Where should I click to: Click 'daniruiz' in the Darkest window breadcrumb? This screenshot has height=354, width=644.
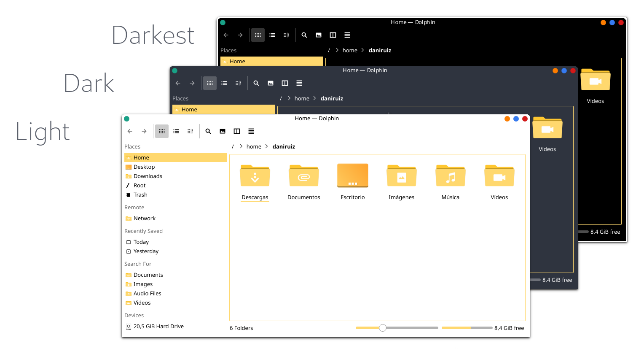pyautogui.click(x=380, y=50)
